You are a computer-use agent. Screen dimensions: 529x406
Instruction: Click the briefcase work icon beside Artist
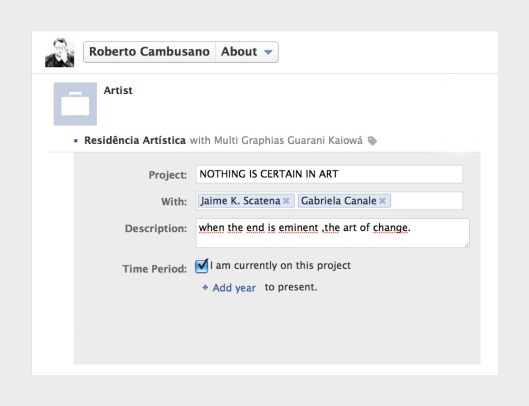[x=75, y=104]
